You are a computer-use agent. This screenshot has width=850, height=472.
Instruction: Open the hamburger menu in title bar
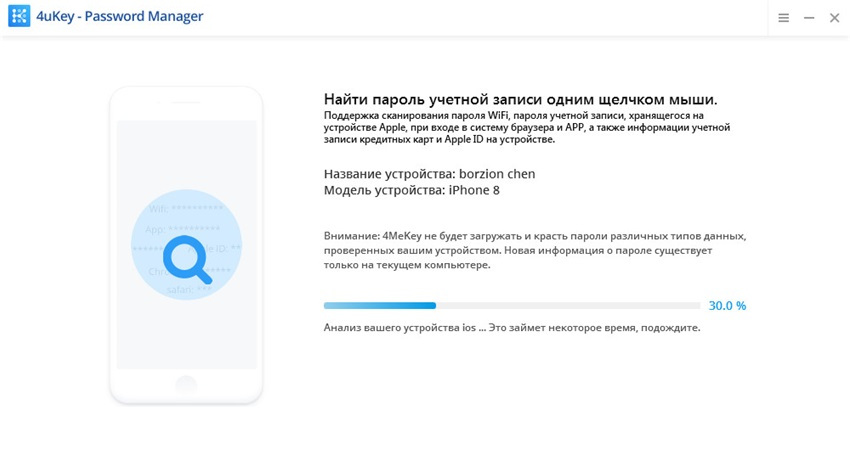783,18
